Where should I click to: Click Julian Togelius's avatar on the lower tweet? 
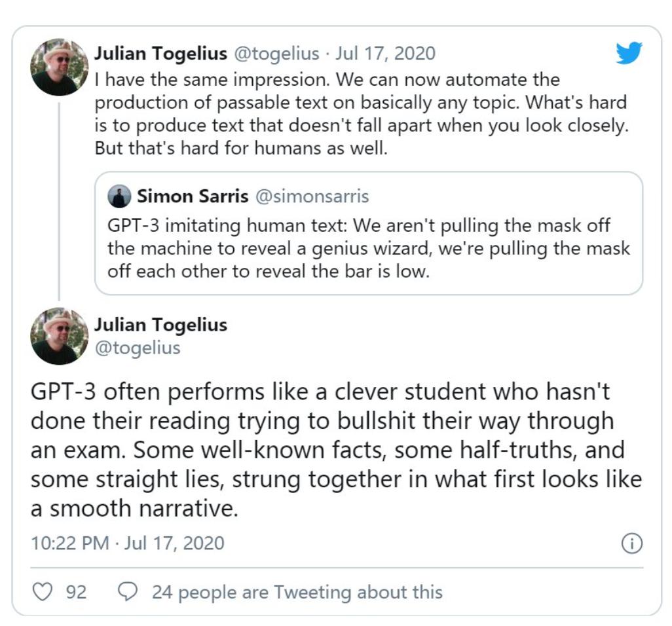pyautogui.click(x=60, y=335)
